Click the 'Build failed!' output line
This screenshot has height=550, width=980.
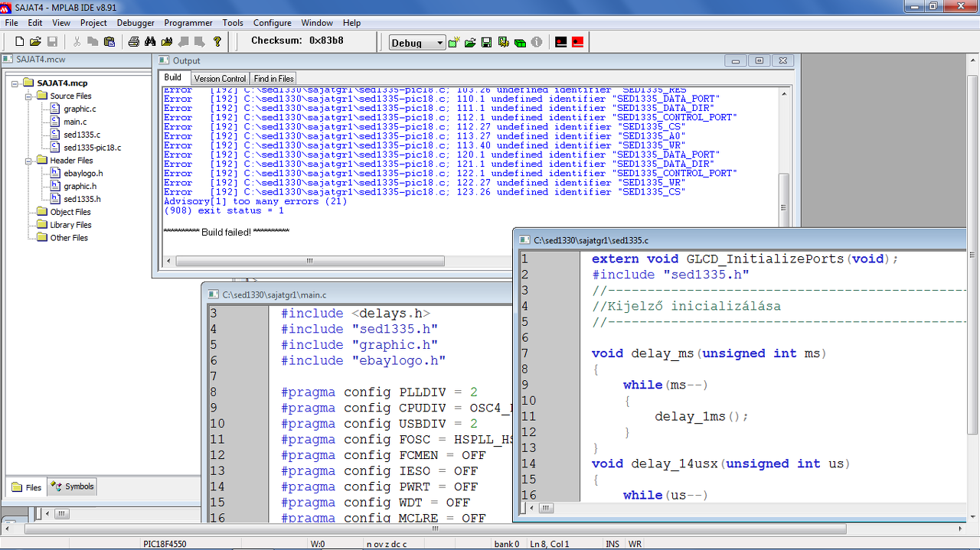point(227,232)
